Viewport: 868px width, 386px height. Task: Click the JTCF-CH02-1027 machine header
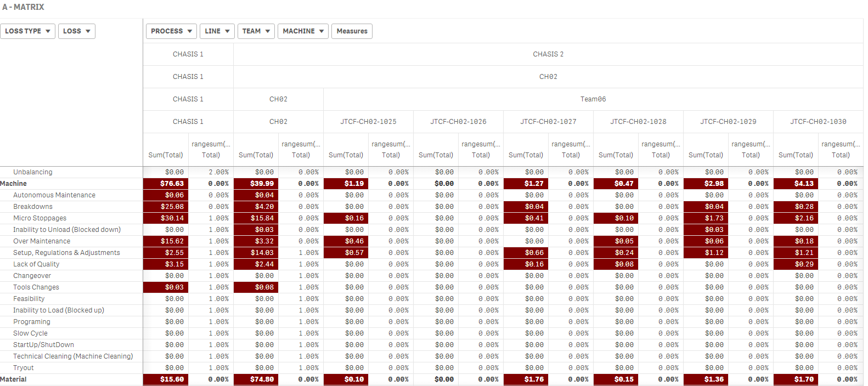[548, 122]
